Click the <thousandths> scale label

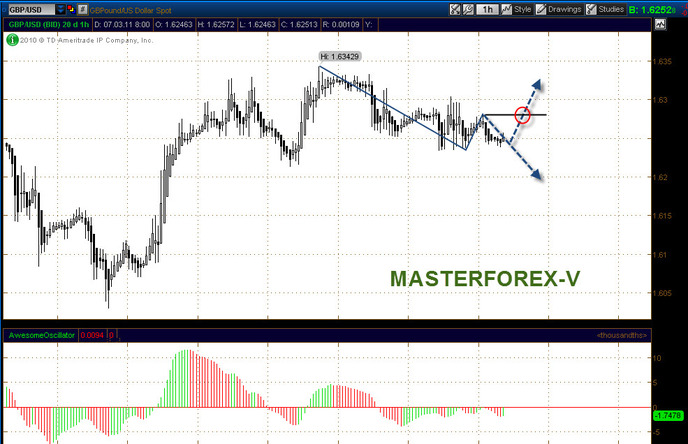pyautogui.click(x=622, y=335)
